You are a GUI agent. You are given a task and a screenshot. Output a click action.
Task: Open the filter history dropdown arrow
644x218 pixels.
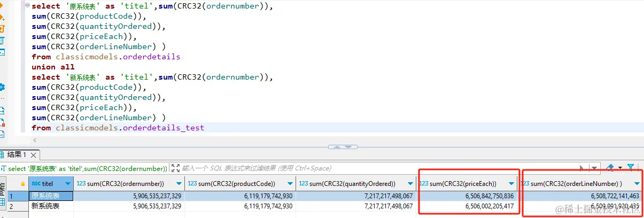point(594,168)
